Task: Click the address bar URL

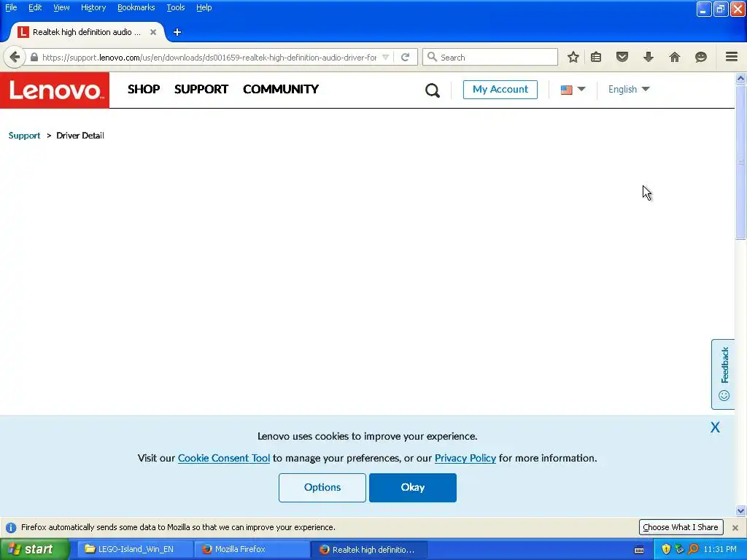Action: pos(209,58)
